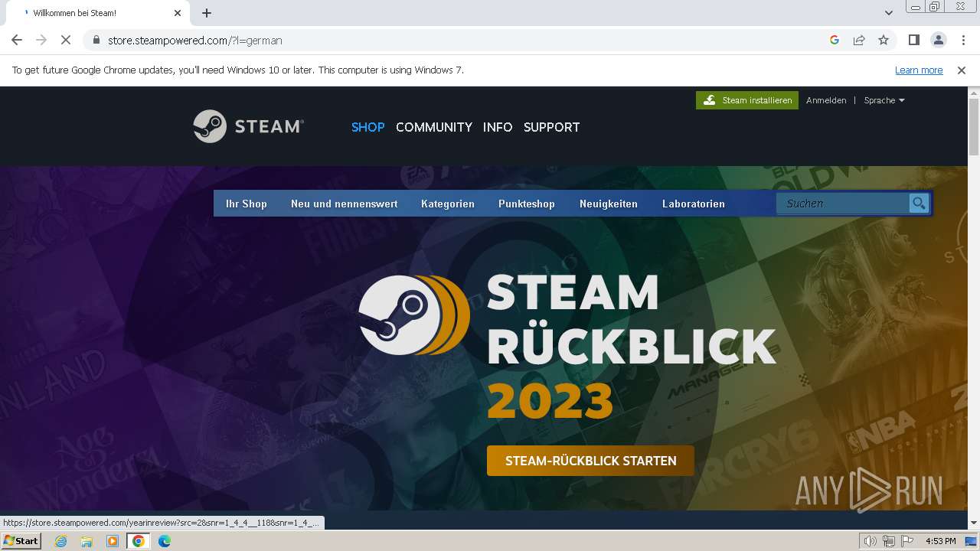Expand the Sprache language dropdown
Screen dimensions: 980x551
tap(884, 100)
